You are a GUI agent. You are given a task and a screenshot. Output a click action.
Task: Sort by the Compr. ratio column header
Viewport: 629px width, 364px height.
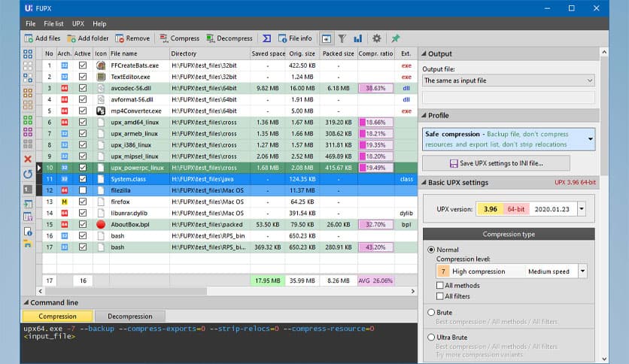(x=376, y=53)
